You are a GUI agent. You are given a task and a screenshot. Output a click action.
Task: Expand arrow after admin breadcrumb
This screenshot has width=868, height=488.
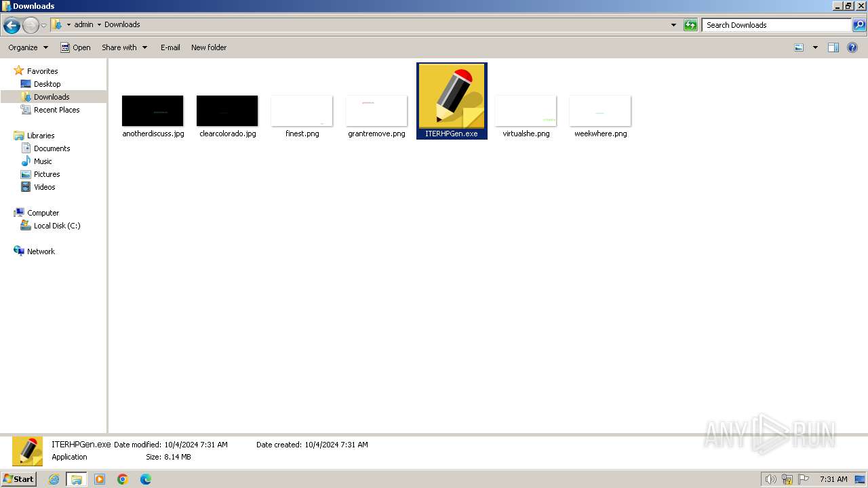[99, 24]
